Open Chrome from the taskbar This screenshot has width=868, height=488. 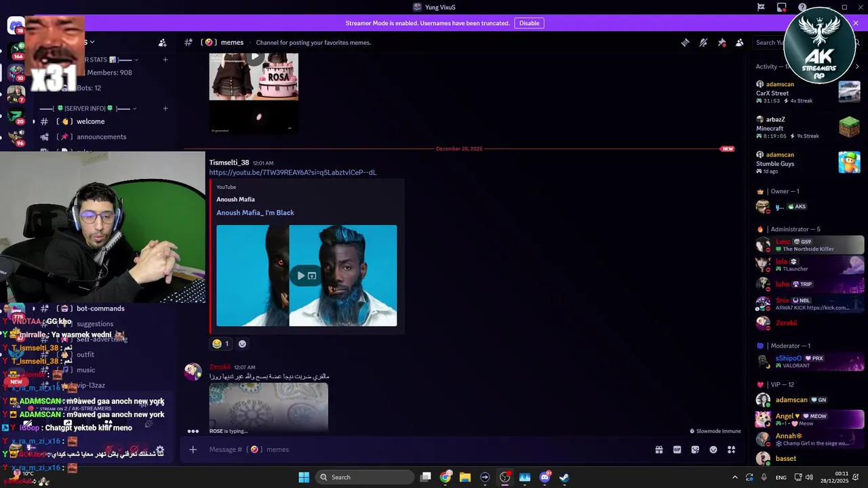[446, 477]
